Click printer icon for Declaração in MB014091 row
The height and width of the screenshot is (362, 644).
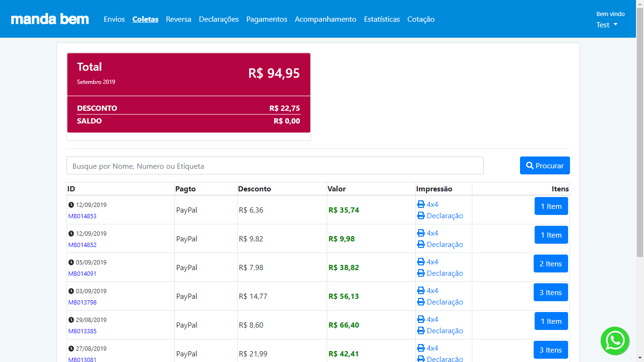click(x=421, y=273)
